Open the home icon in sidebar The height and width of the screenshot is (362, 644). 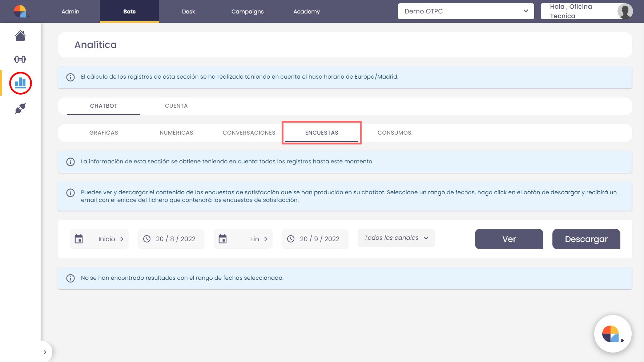tap(20, 36)
